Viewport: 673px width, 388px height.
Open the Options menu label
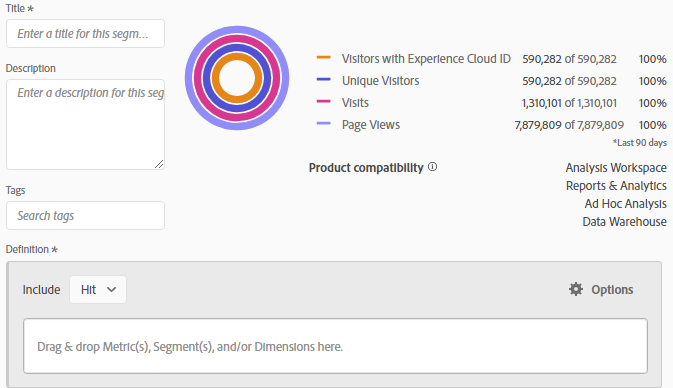coord(612,290)
